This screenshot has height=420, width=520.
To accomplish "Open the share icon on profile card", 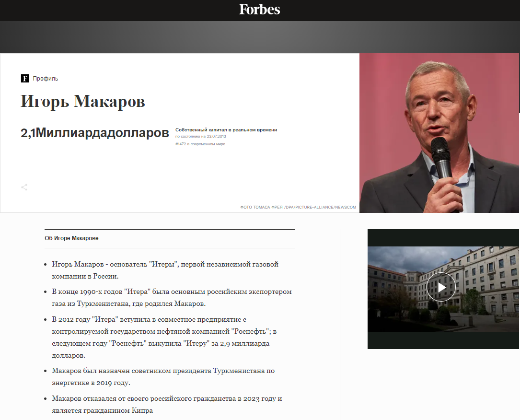I will tap(24, 187).
